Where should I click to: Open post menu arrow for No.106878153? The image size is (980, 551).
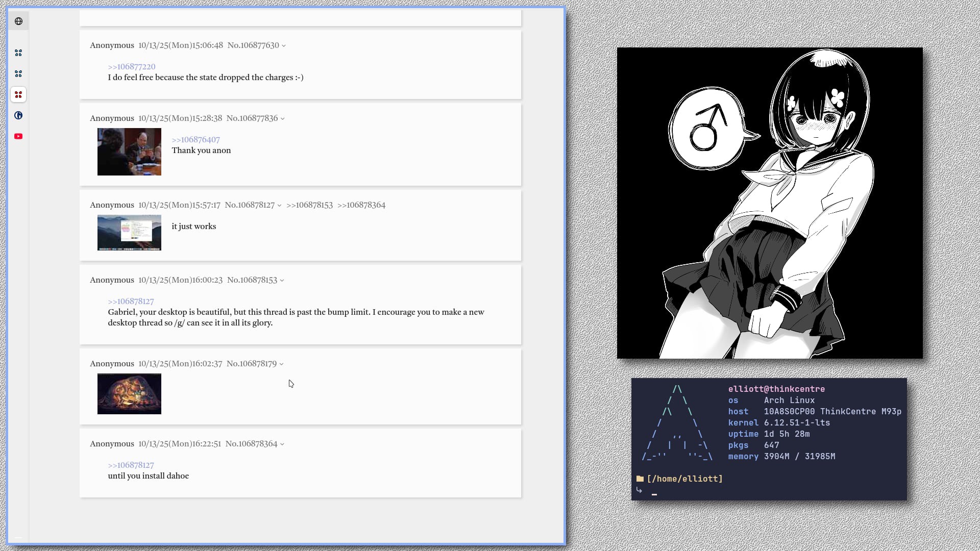[x=282, y=281]
